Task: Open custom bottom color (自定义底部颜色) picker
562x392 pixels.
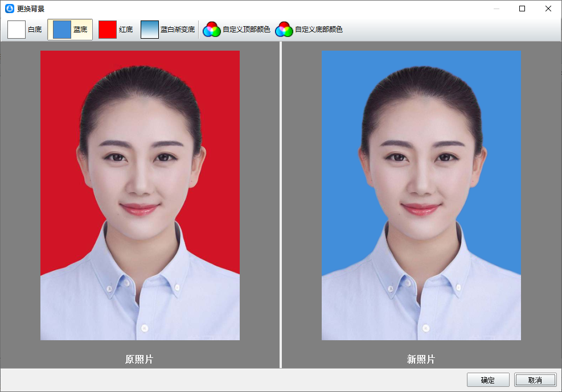Action: coord(309,30)
